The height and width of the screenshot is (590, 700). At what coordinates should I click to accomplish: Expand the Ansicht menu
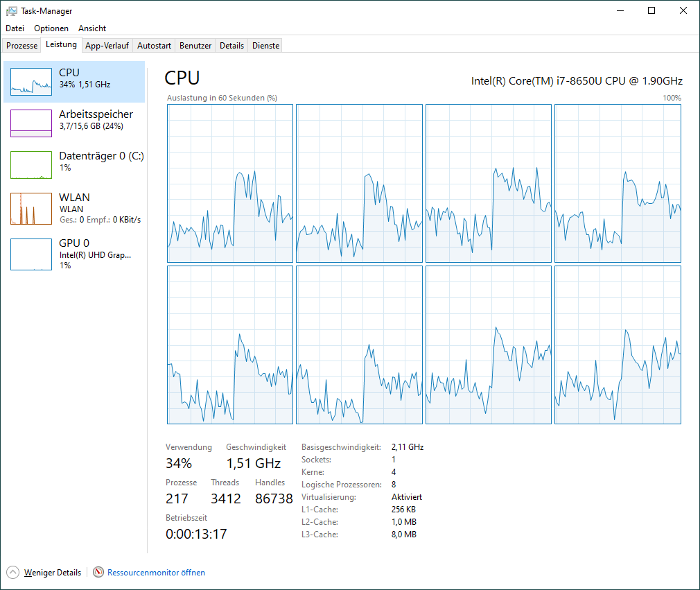coord(92,28)
